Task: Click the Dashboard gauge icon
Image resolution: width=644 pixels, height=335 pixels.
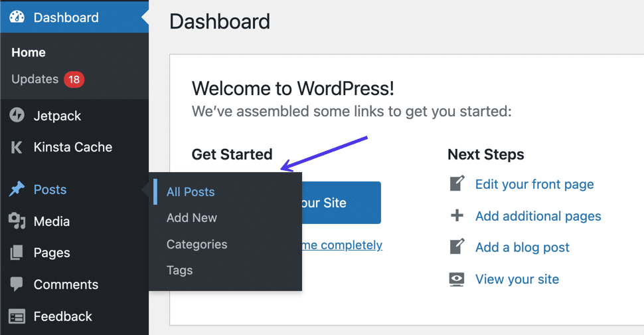Action: point(17,17)
